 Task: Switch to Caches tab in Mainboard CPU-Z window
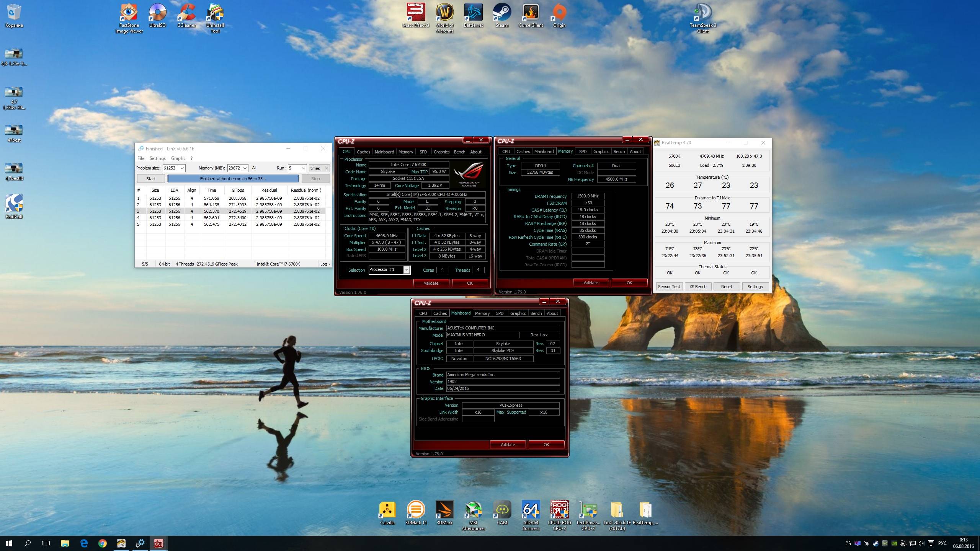coord(440,313)
